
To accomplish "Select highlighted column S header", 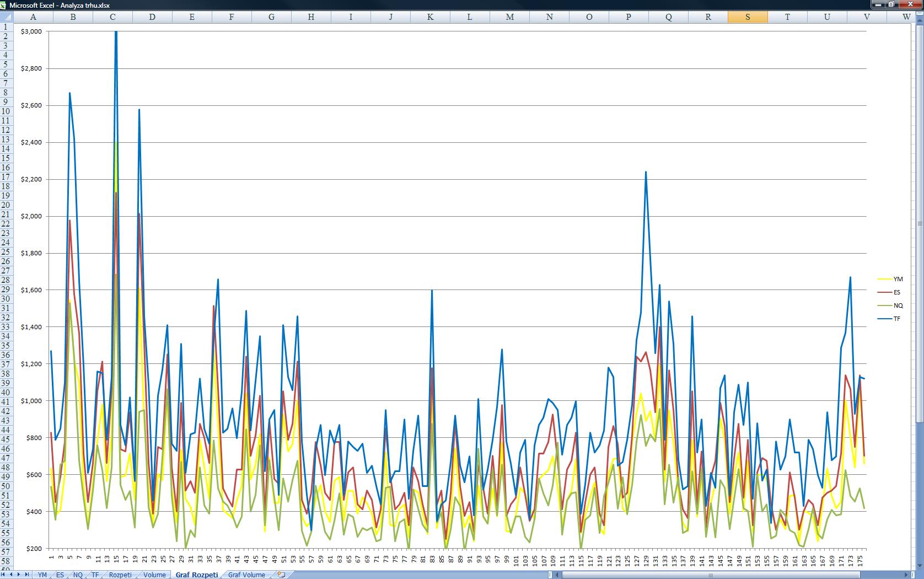I will click(x=748, y=17).
